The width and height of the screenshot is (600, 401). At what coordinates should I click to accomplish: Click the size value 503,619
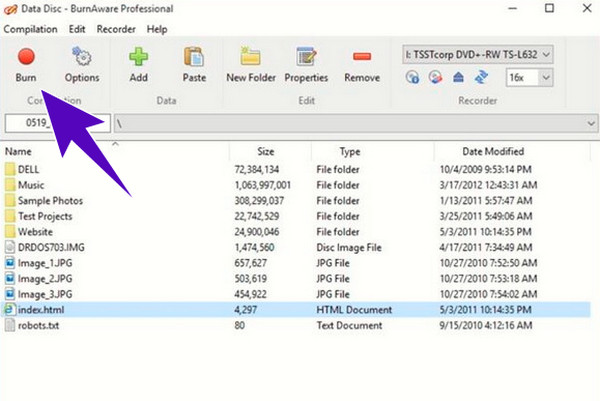pos(250,279)
